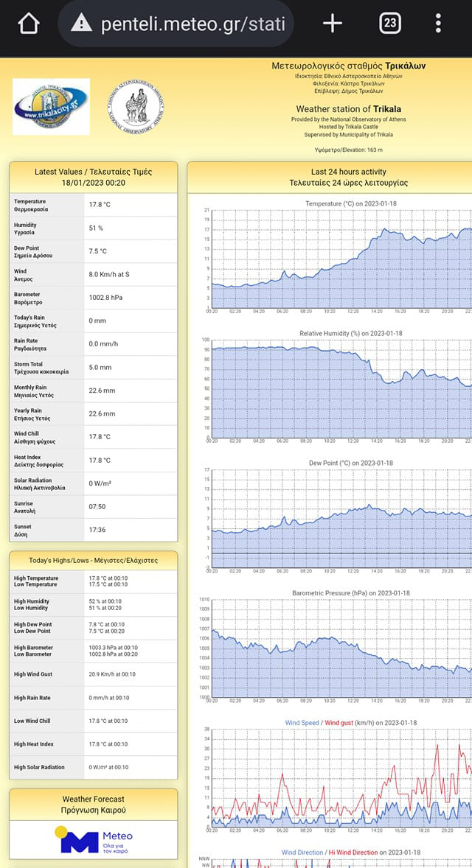Open the browser three-dot menu

pyautogui.click(x=438, y=24)
